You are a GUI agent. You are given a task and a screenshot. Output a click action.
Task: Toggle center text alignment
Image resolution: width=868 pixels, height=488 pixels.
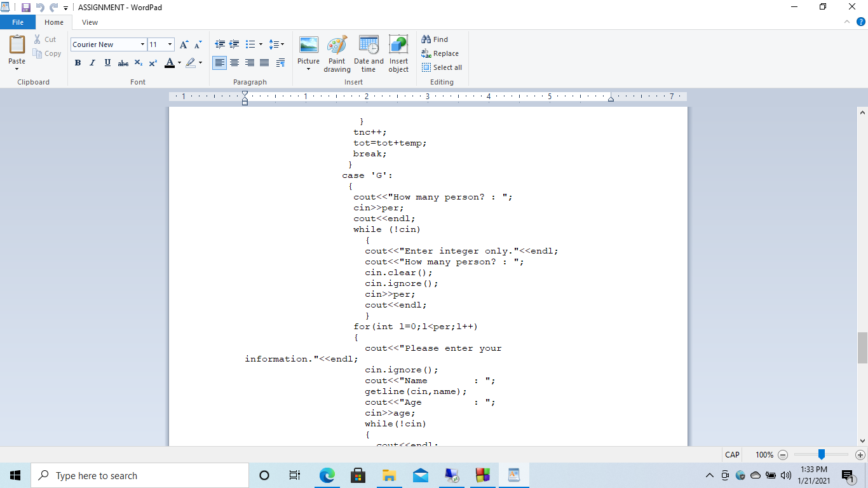234,62
